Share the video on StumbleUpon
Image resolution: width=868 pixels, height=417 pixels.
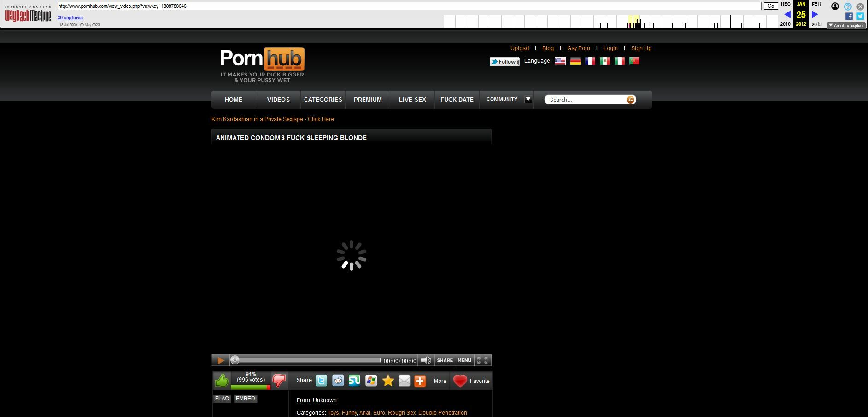[354, 381]
